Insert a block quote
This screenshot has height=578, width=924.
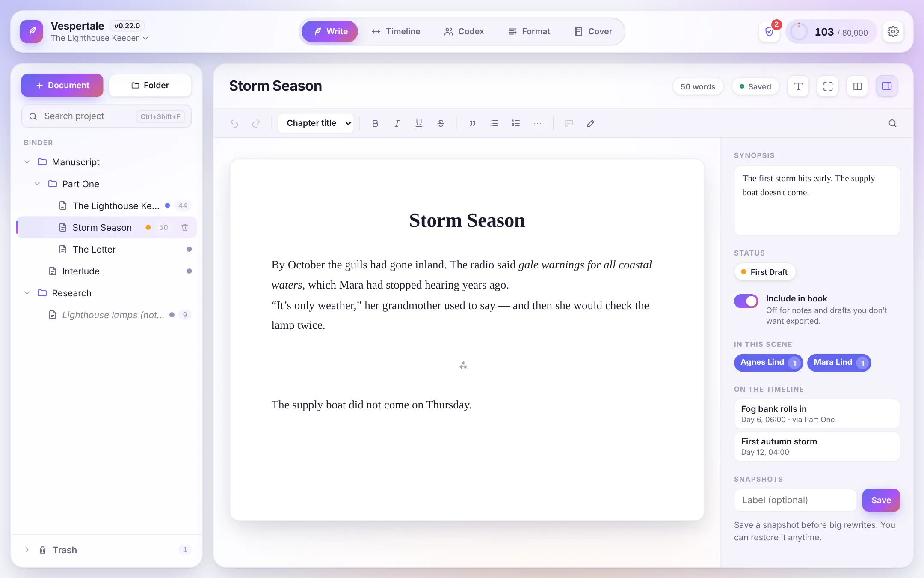(472, 123)
